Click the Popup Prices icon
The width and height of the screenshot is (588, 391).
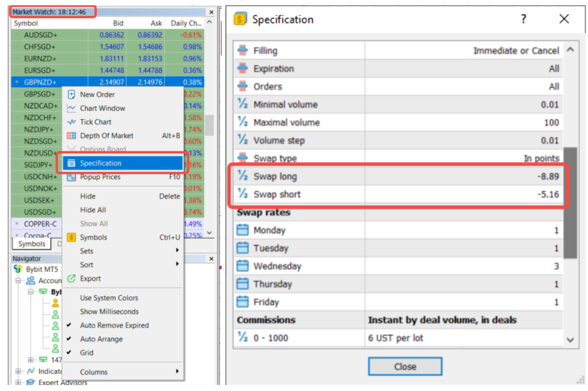[71, 177]
